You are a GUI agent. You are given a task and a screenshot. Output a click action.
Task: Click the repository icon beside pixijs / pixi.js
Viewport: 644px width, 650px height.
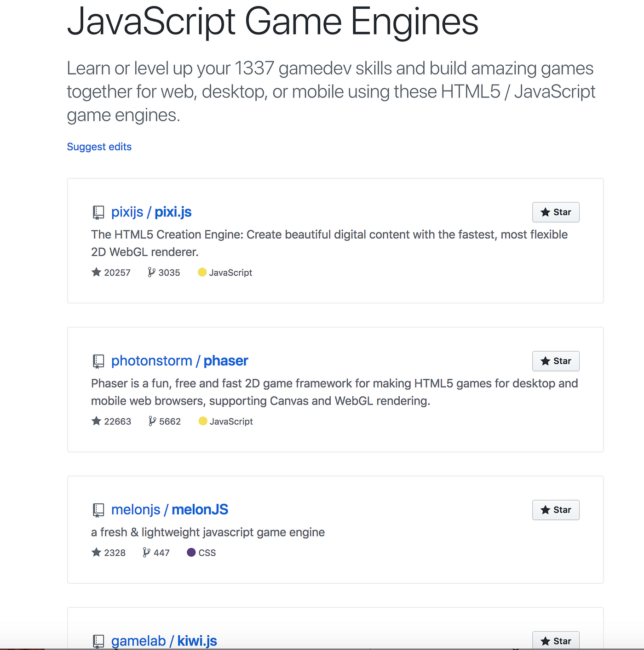(x=98, y=212)
